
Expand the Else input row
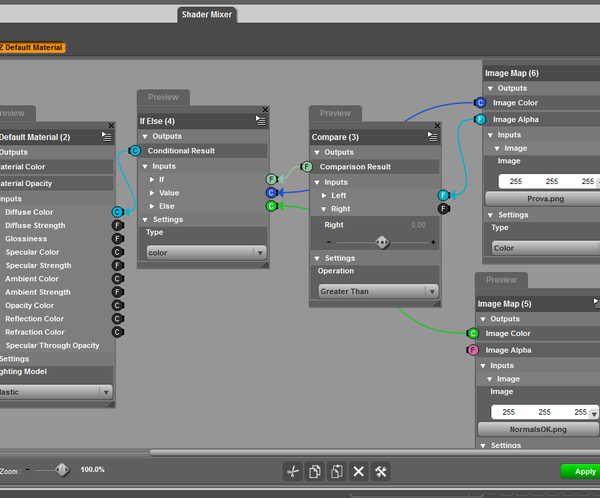pyautogui.click(x=152, y=206)
